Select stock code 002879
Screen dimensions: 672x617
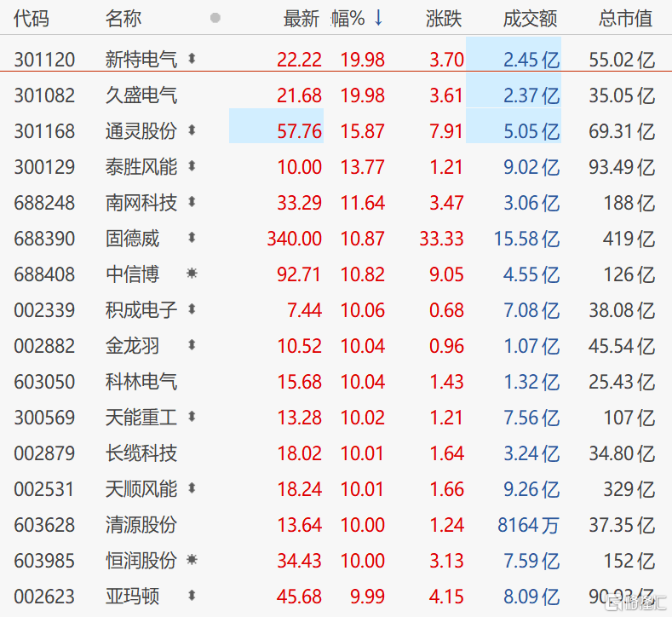[x=44, y=453]
